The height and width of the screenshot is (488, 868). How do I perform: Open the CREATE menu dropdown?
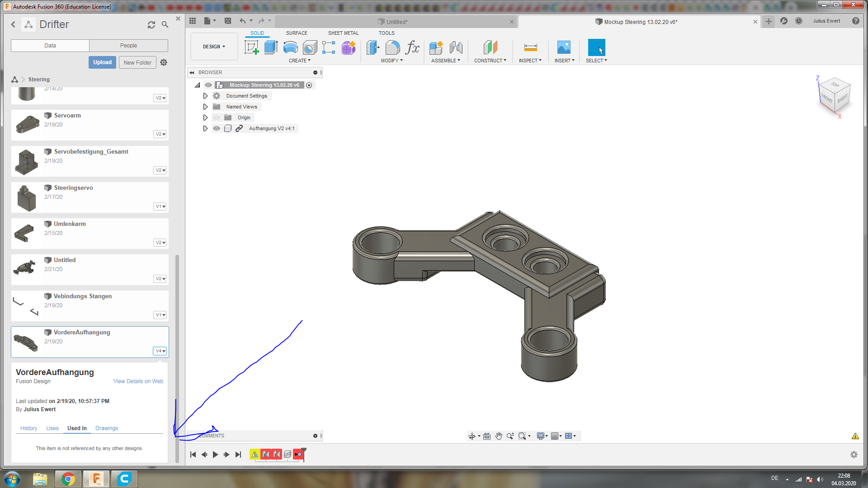coord(300,61)
